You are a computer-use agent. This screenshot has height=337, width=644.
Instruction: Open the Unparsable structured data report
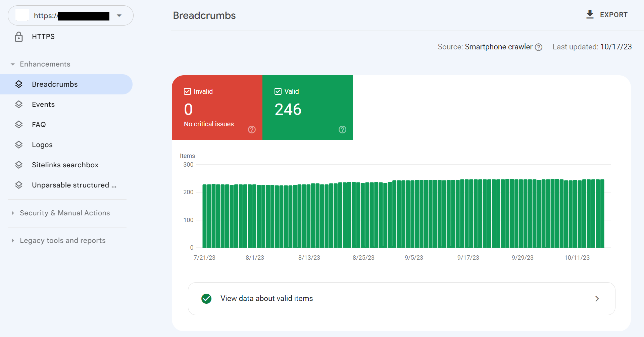point(74,185)
